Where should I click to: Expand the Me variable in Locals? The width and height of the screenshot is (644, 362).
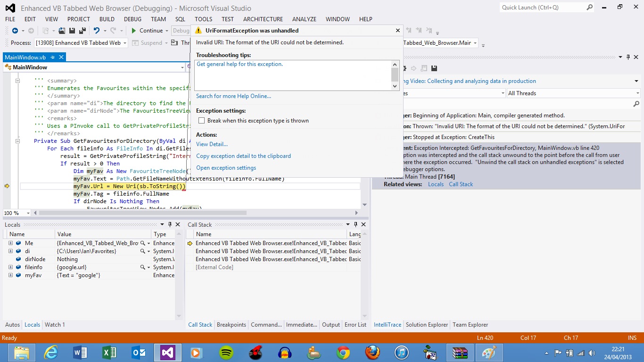click(x=10, y=243)
